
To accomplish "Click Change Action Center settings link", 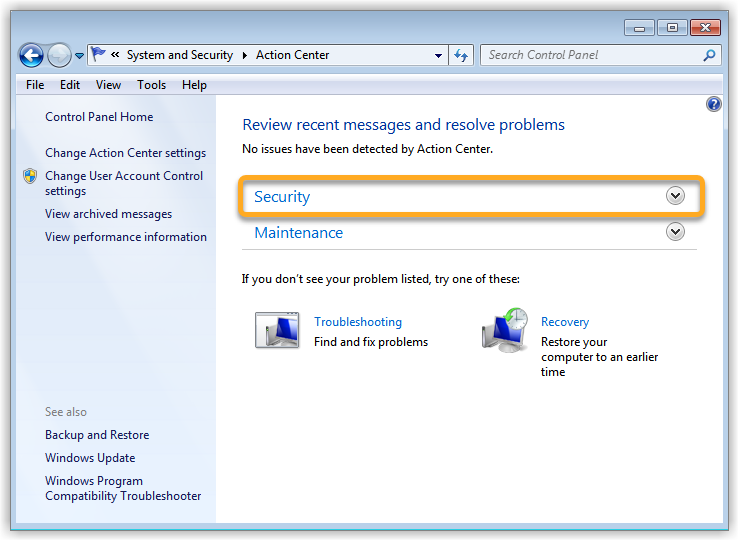I will [125, 153].
